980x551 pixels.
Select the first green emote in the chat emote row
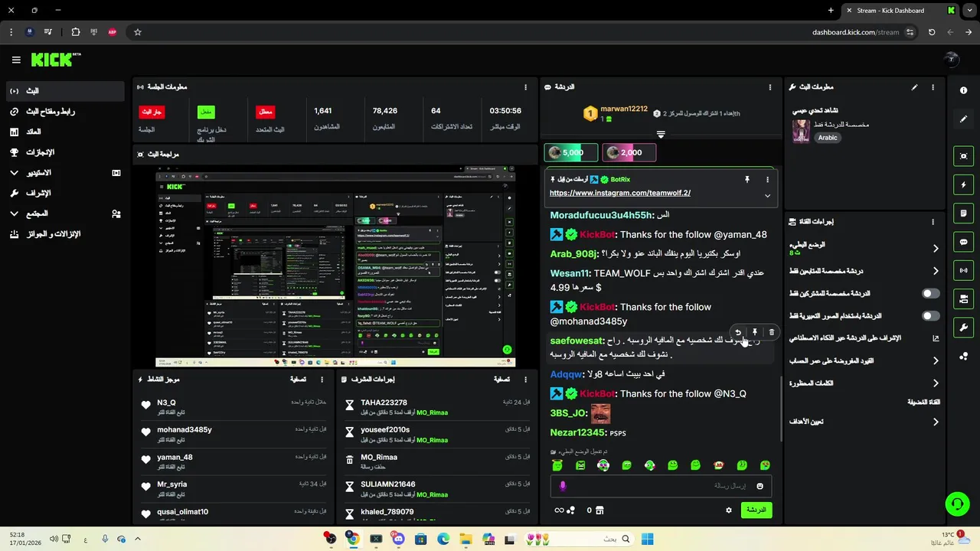[x=558, y=465]
